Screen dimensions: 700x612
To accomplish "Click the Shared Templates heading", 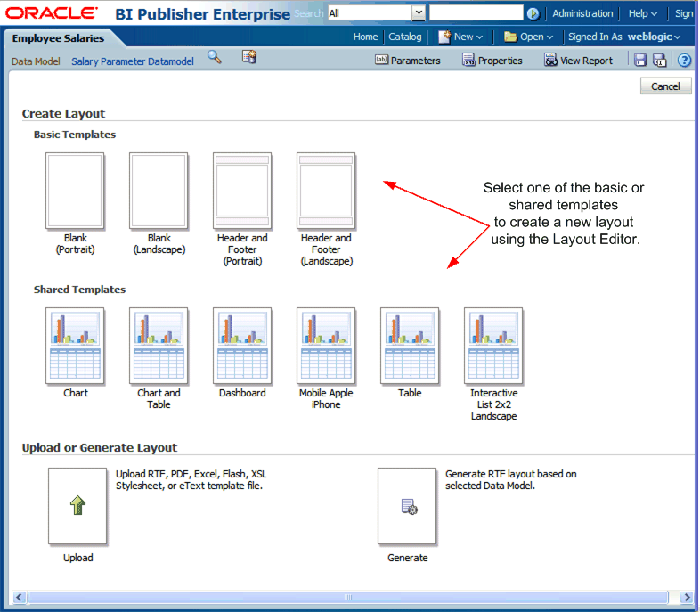I will tap(79, 290).
